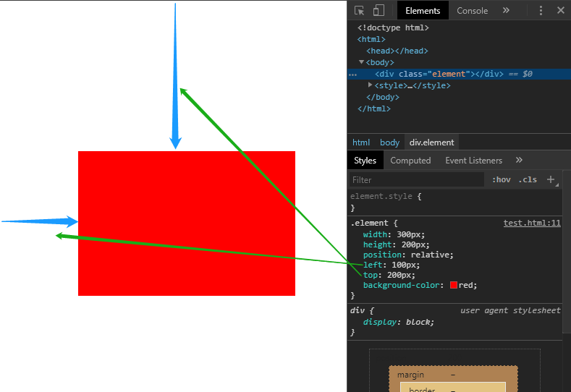The height and width of the screenshot is (392, 571).
Task: Focus the Filter styles input field
Action: click(x=417, y=180)
